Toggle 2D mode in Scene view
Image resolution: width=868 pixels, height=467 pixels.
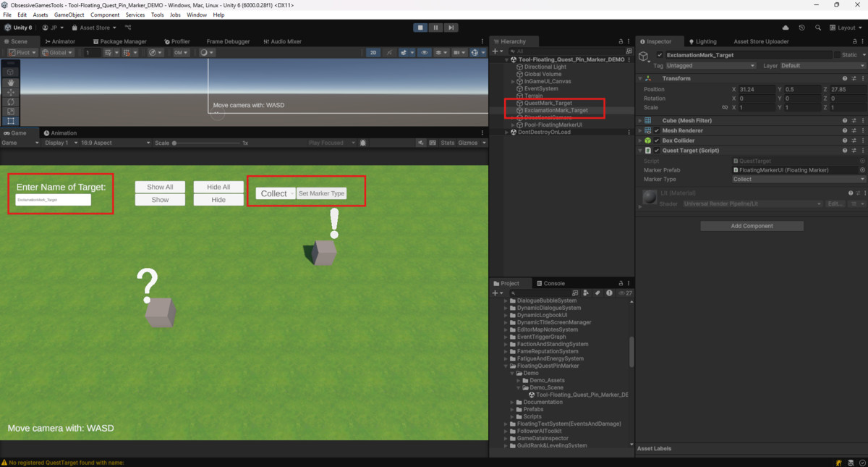[373, 52]
